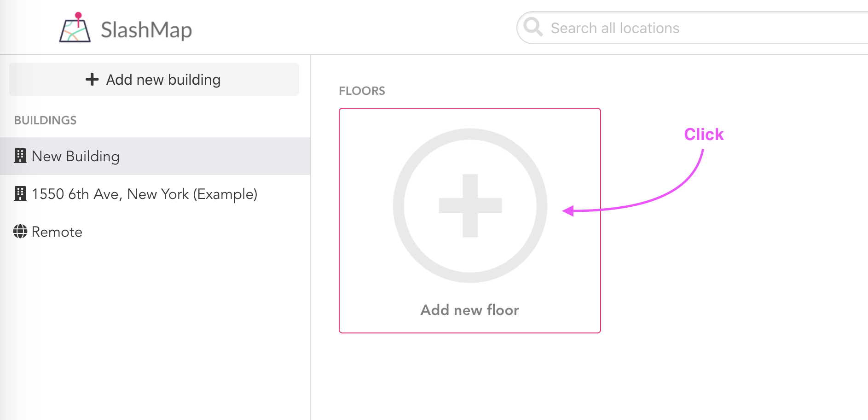
Task: Click the SlashMap map pin logo
Action: coord(75,28)
